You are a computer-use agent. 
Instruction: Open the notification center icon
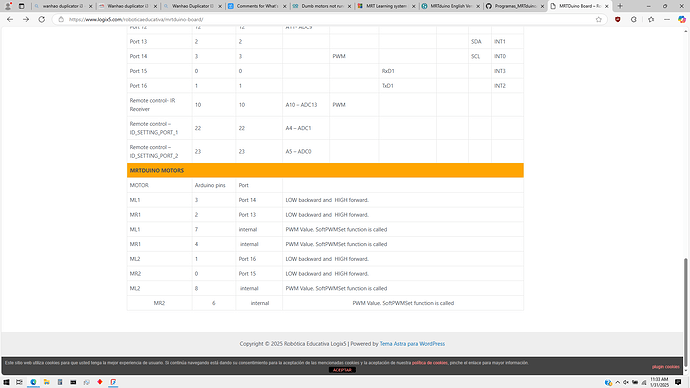[678, 382]
